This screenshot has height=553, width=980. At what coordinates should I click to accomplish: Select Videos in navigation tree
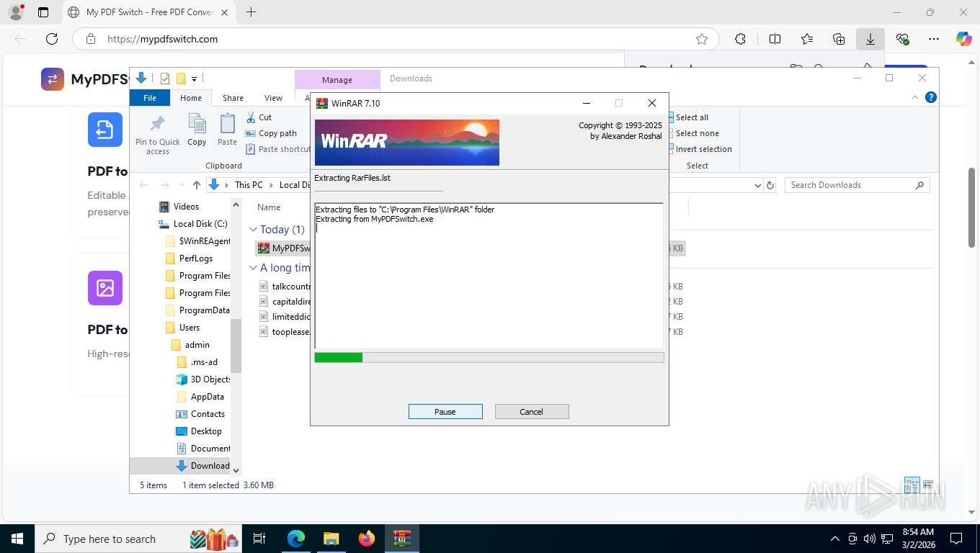coord(186,207)
